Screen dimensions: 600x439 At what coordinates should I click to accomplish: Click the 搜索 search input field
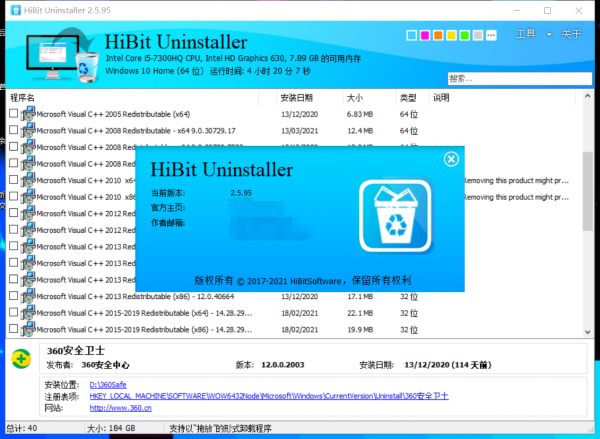[515, 78]
